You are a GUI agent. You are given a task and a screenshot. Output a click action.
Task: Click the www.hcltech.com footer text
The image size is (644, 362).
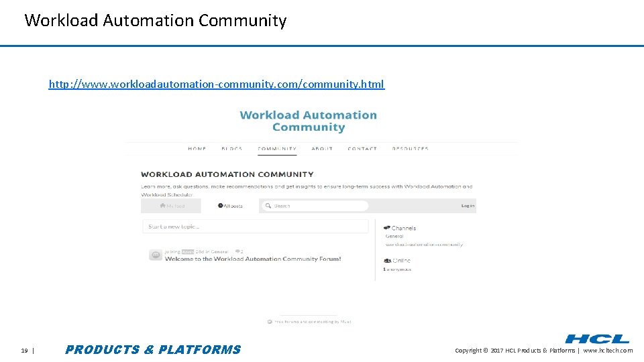608,351
